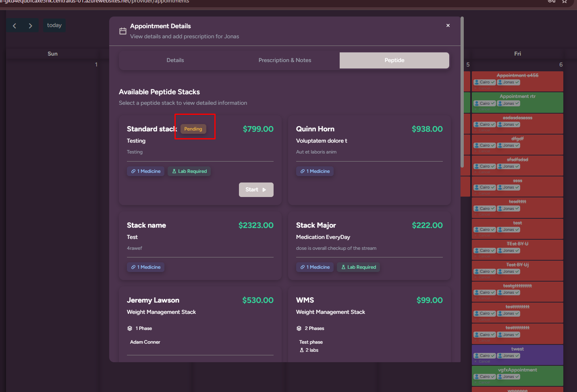The width and height of the screenshot is (577, 392).
Task: Click the dialog's vertical scrollbar
Action: (462, 93)
